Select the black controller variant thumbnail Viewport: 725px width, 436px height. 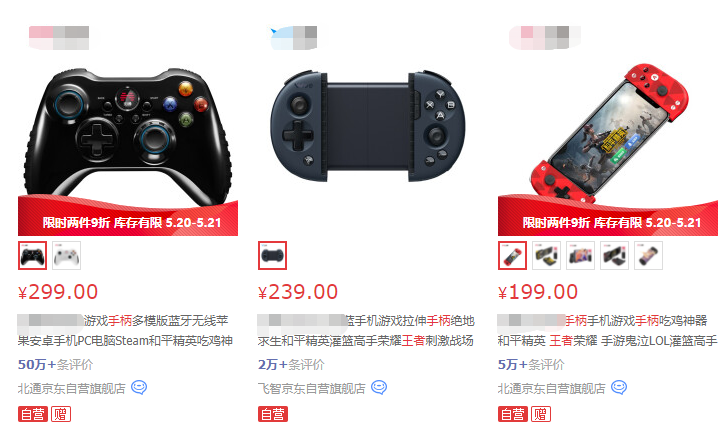point(32,255)
